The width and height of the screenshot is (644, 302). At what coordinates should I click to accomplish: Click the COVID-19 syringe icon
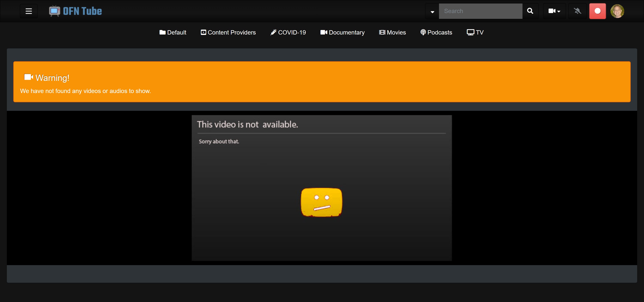pyautogui.click(x=273, y=32)
